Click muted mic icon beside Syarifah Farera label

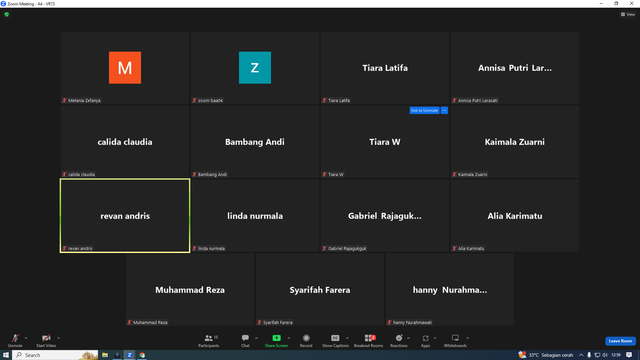tap(259, 322)
